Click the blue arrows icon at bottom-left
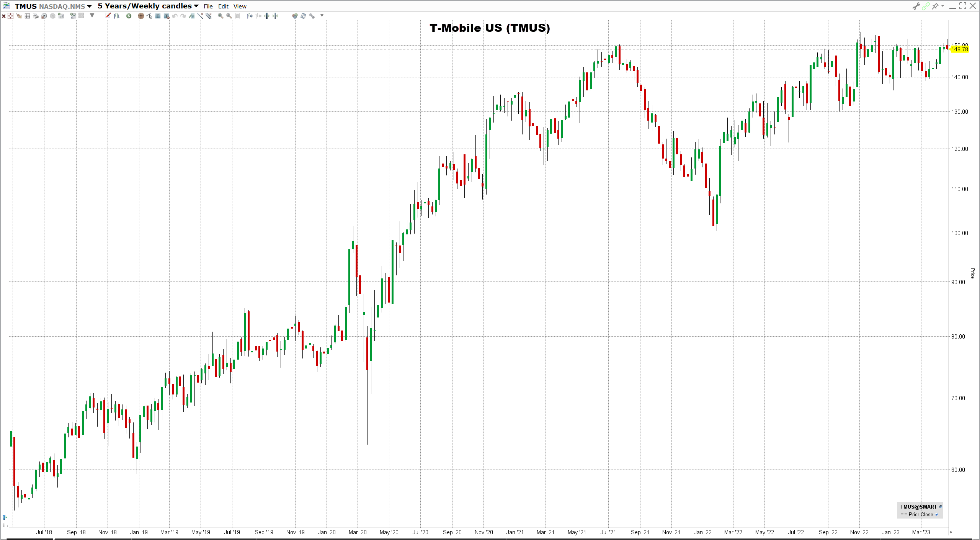Viewport: 980px width, 540px height. point(4,517)
